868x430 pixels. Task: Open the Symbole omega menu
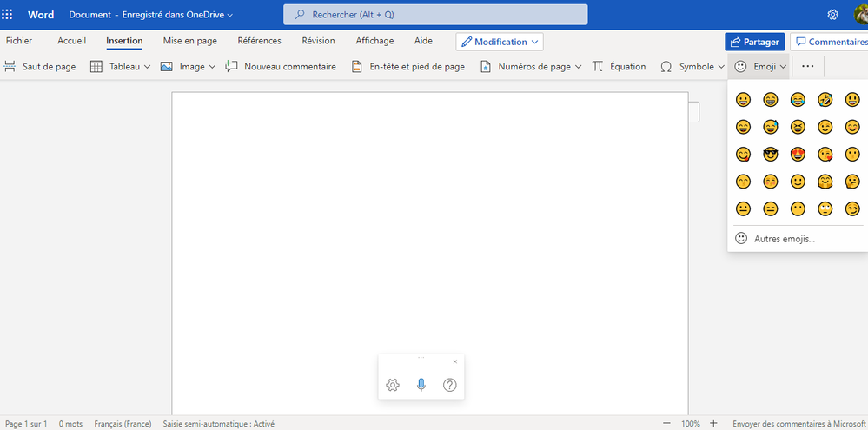point(692,66)
